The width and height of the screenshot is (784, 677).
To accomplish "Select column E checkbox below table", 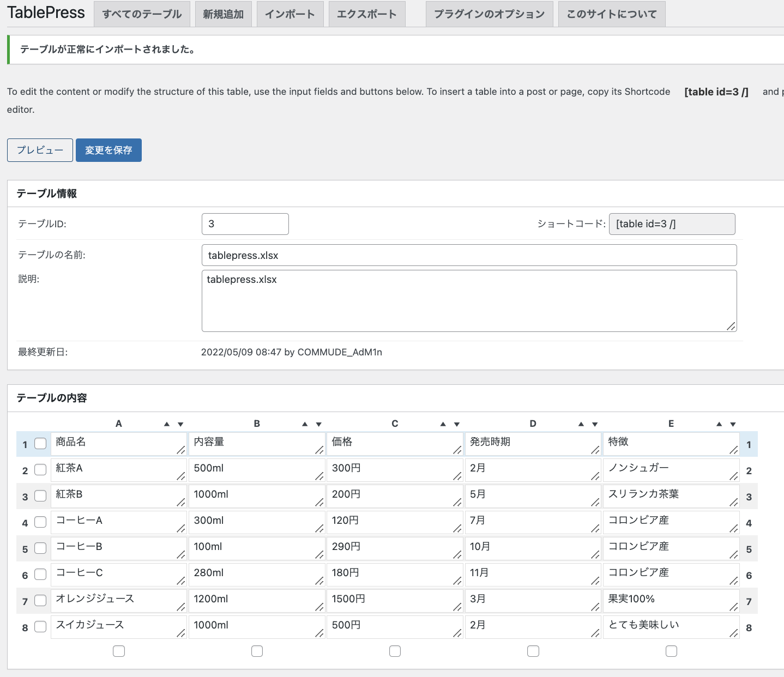I will [x=672, y=651].
